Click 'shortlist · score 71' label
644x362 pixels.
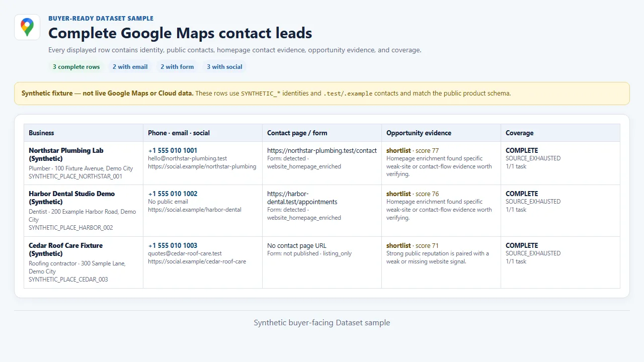tap(413, 245)
